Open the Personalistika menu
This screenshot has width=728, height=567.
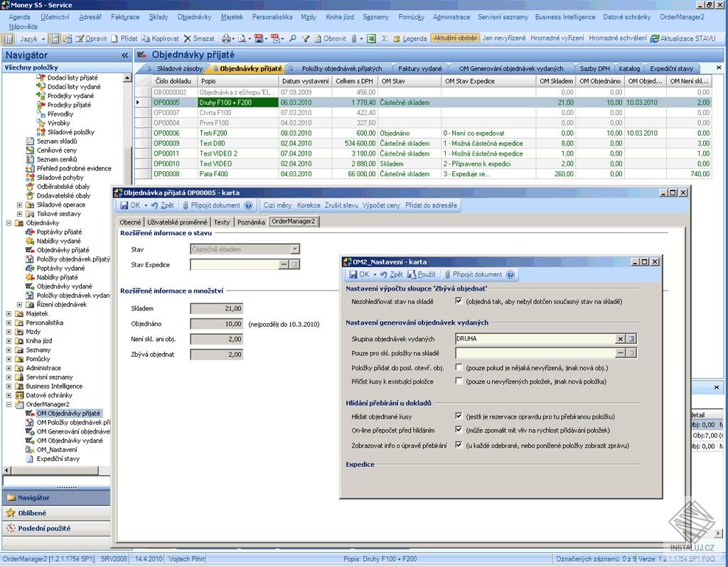272,17
